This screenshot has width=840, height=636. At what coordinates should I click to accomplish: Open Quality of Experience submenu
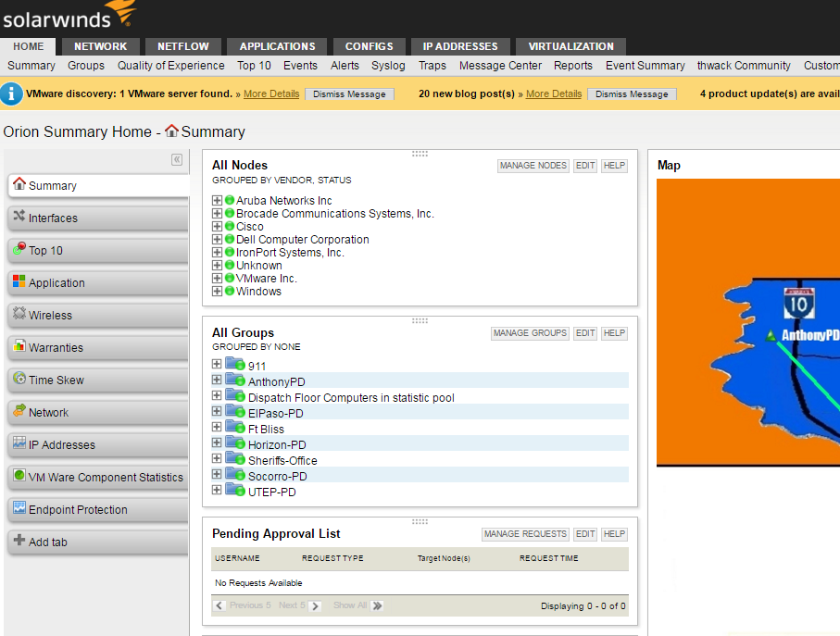(x=171, y=66)
